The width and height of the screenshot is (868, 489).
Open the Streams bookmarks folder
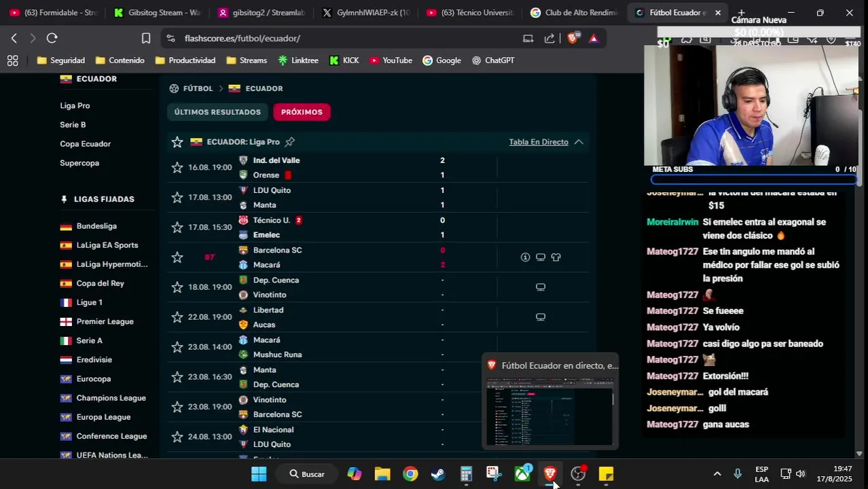pyautogui.click(x=247, y=60)
